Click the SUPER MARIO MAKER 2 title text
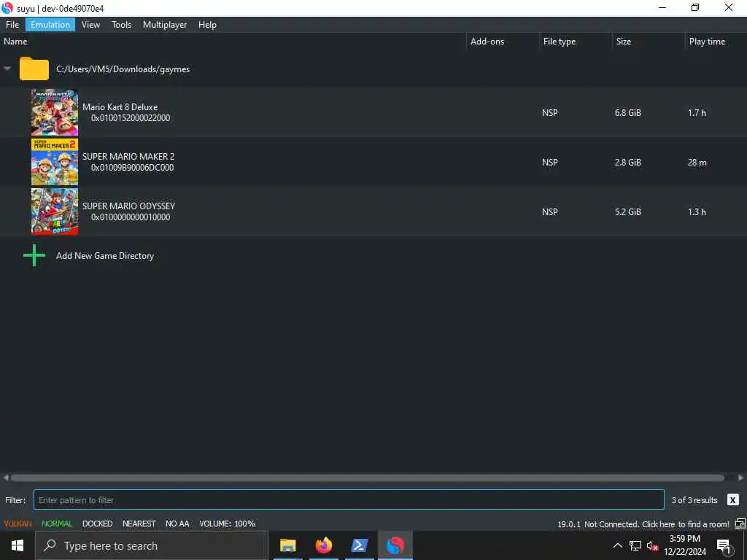 click(x=128, y=157)
